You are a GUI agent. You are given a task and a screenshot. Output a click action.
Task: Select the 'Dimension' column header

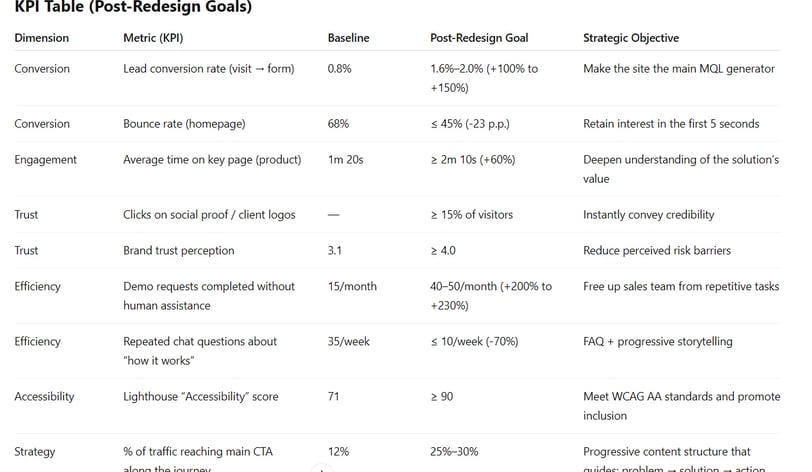pyautogui.click(x=41, y=38)
